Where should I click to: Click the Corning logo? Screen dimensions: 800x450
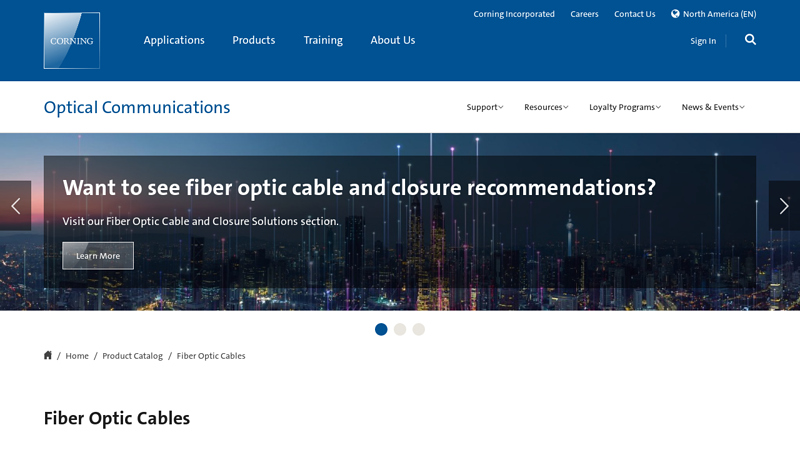coord(72,40)
